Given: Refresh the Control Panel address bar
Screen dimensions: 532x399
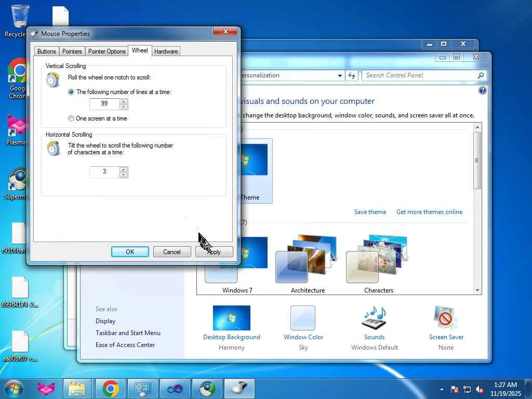Looking at the screenshot, I should point(352,75).
